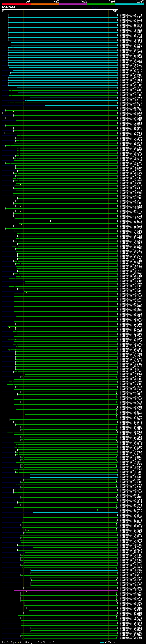Select the UniRef100_C3Z629 label
This screenshot has height=644, width=146.
click(x=131, y=527)
